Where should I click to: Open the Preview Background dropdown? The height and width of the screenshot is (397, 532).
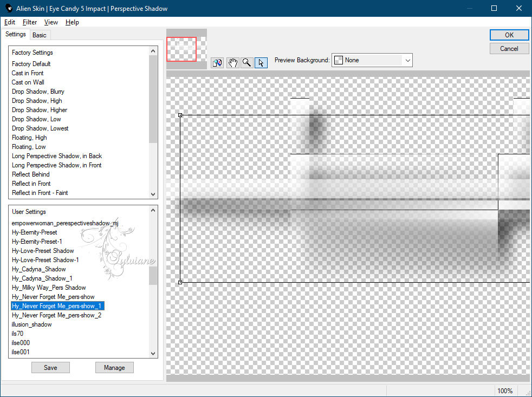coord(372,60)
